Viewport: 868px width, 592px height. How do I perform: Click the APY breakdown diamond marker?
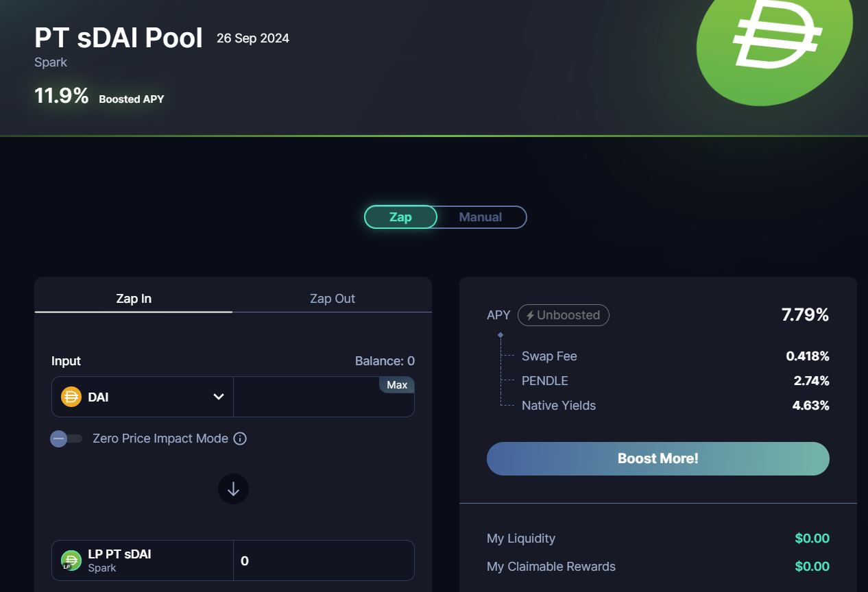(501, 335)
